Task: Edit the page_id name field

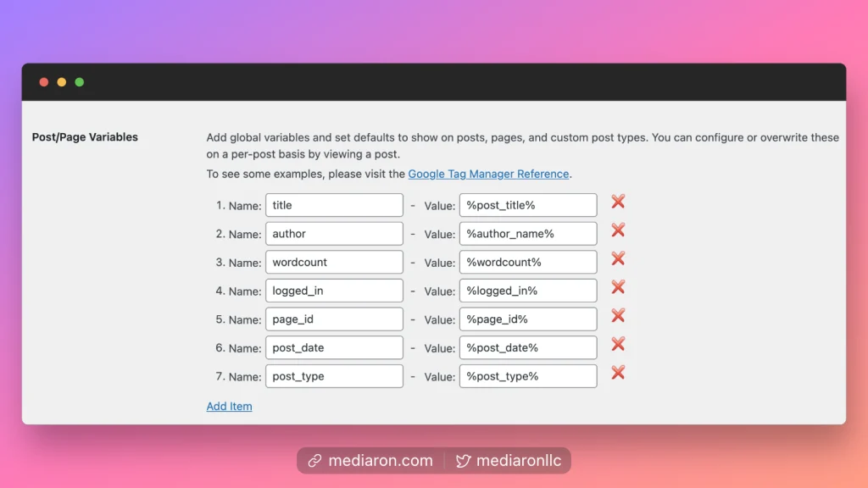Action: point(334,319)
